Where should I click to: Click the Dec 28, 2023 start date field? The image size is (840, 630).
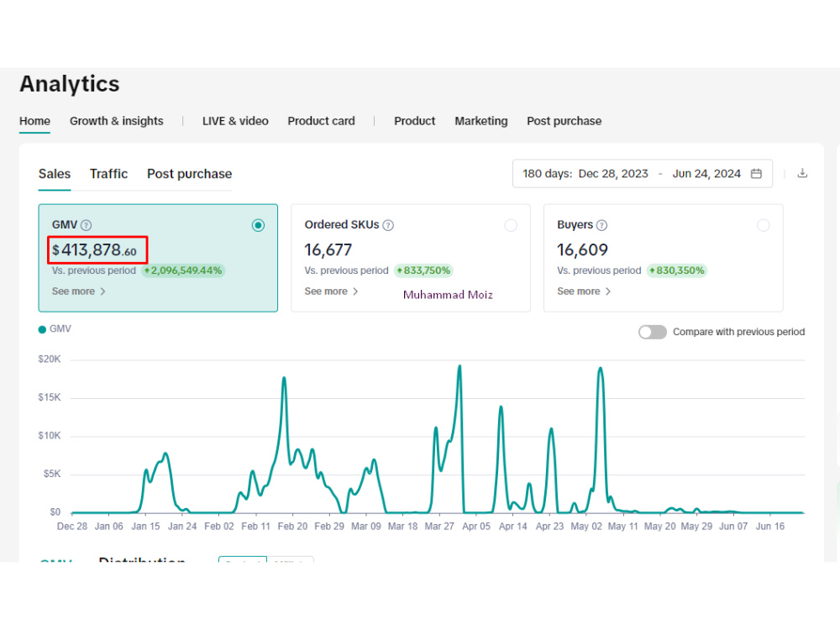[613, 174]
